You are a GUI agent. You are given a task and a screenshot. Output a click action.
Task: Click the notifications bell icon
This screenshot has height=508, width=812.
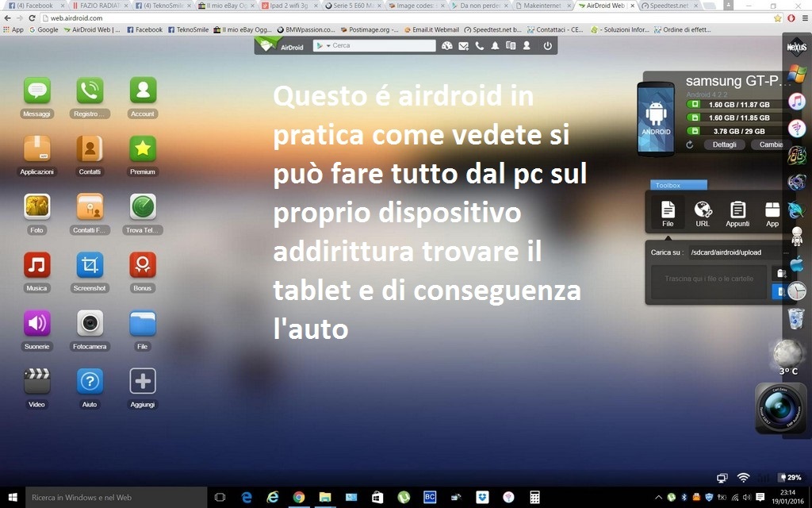click(495, 46)
